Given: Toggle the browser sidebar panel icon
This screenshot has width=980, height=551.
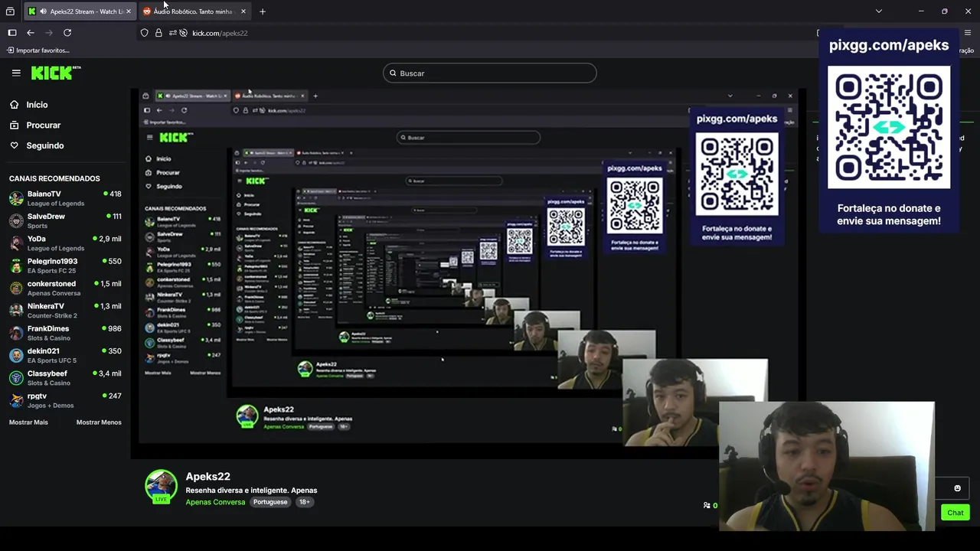Looking at the screenshot, I should pos(12,33).
